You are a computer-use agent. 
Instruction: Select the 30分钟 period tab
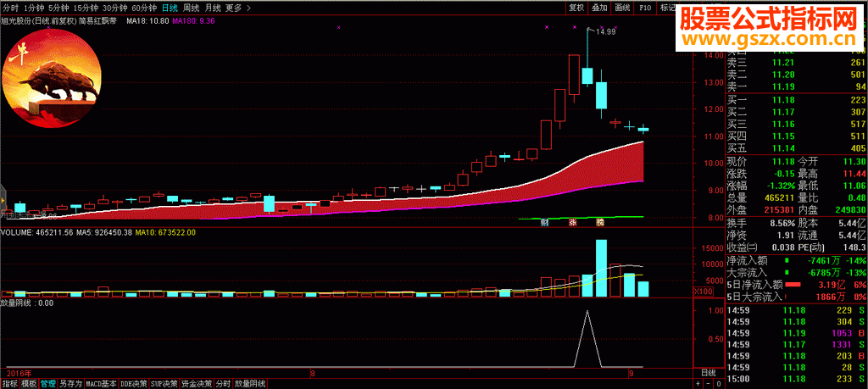tap(114, 8)
